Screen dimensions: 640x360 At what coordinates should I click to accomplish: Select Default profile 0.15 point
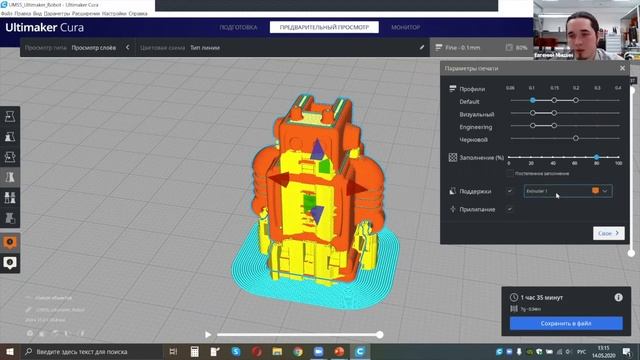554,100
